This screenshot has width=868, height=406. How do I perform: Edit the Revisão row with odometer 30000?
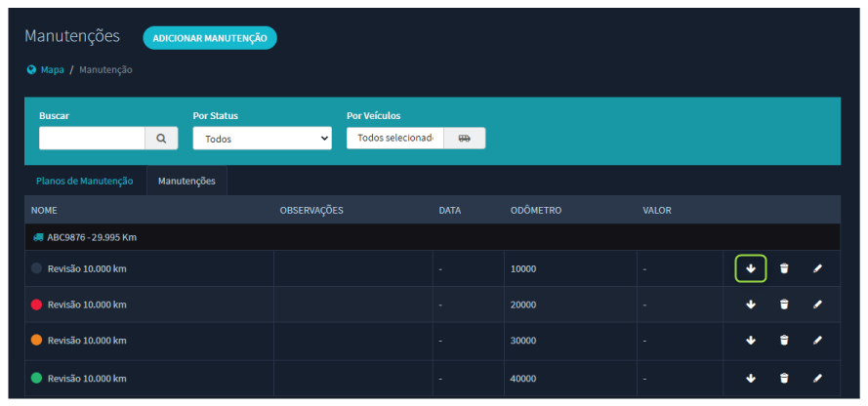pos(817,341)
